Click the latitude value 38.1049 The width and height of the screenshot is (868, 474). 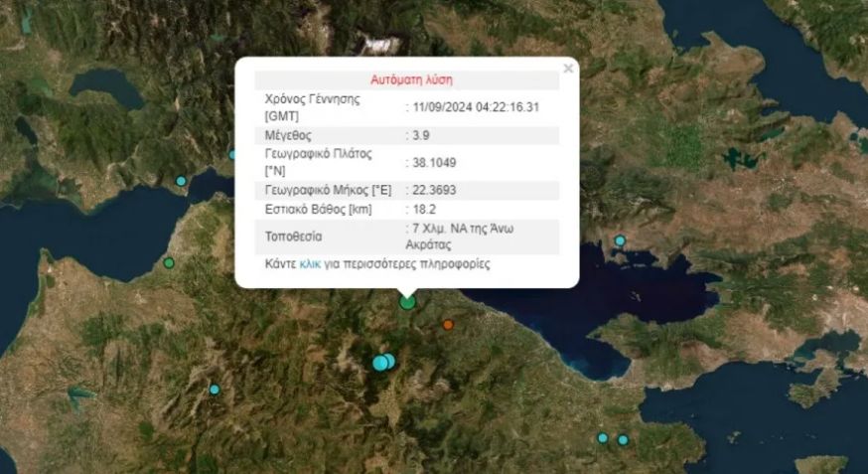(437, 162)
